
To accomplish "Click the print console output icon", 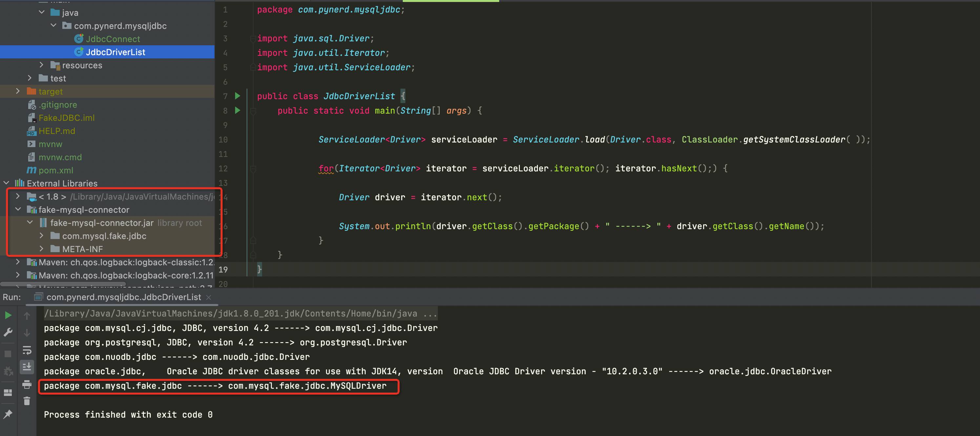I will pyautogui.click(x=27, y=384).
